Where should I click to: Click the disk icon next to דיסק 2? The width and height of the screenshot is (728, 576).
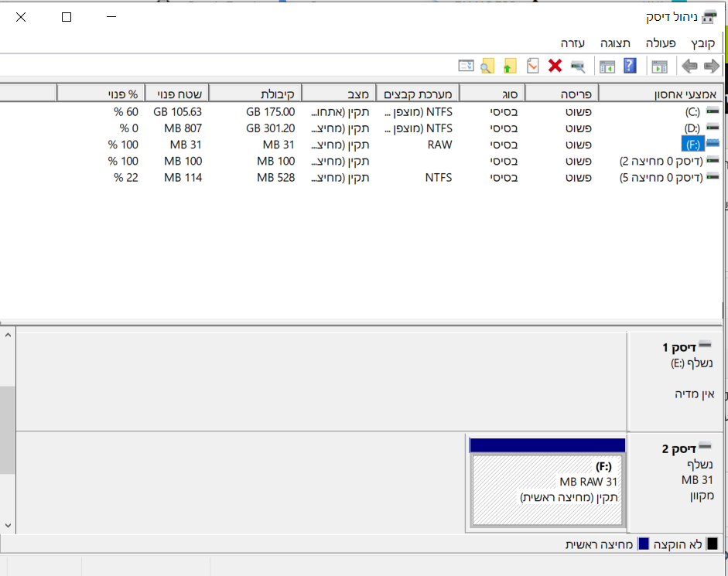pyautogui.click(x=705, y=447)
